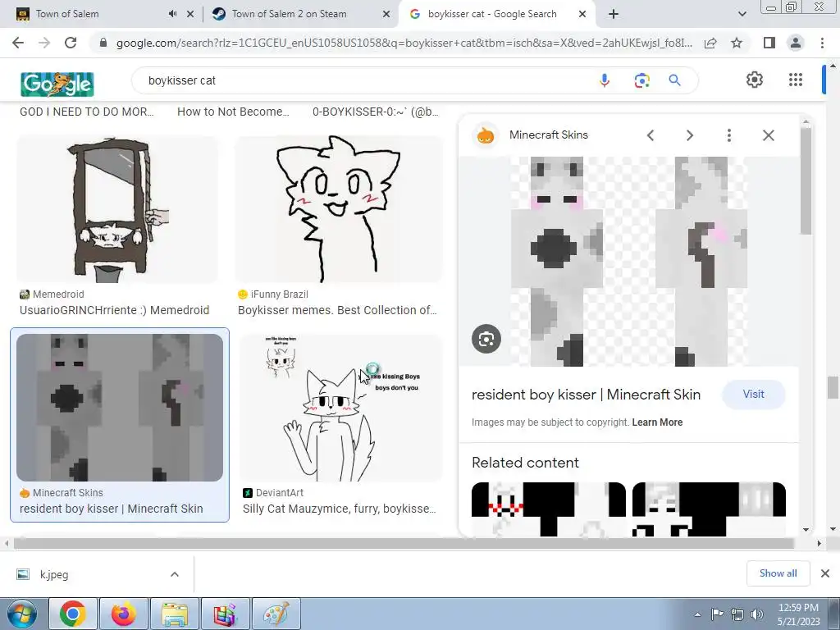This screenshot has height=630, width=840.
Task: Mute the Town of Salem tab audio
Action: 172,14
